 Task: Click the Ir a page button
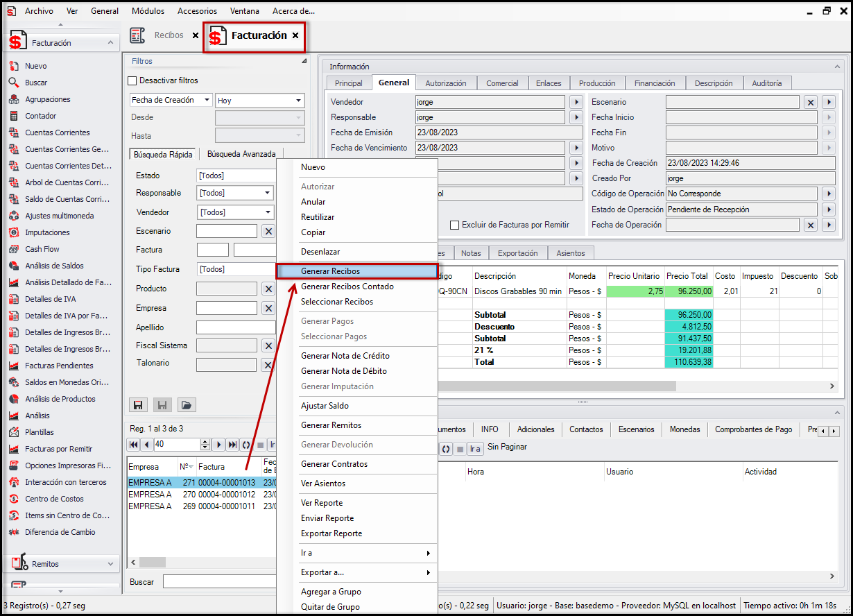[x=475, y=448]
